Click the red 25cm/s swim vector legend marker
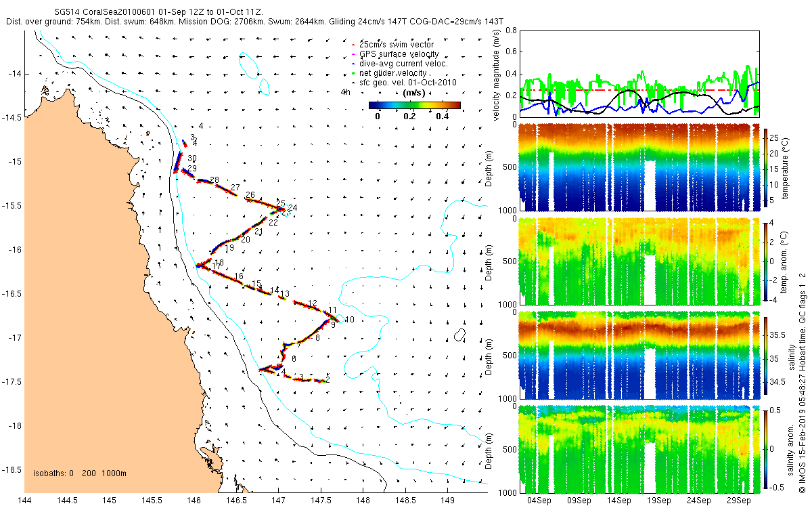The width and height of the screenshot is (812, 508). click(352, 45)
